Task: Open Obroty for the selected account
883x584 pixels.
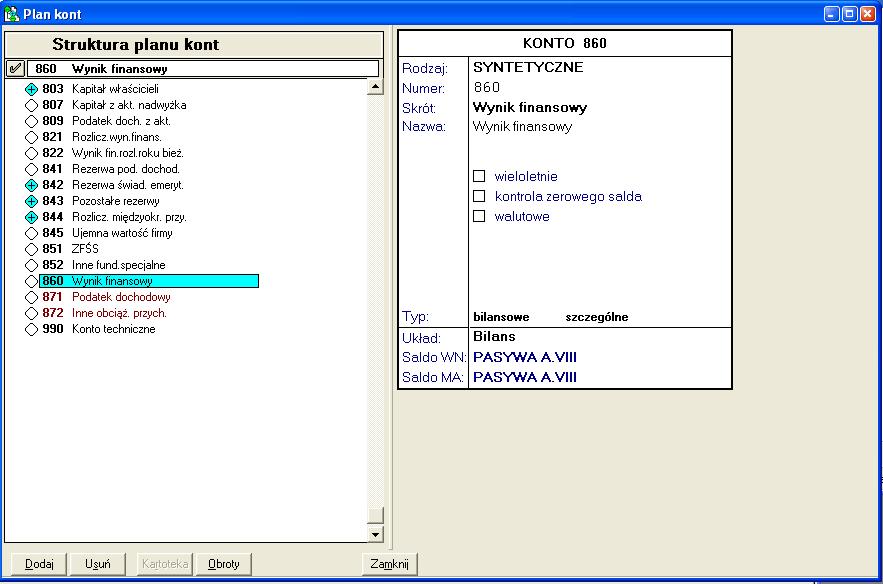Action: (x=223, y=564)
